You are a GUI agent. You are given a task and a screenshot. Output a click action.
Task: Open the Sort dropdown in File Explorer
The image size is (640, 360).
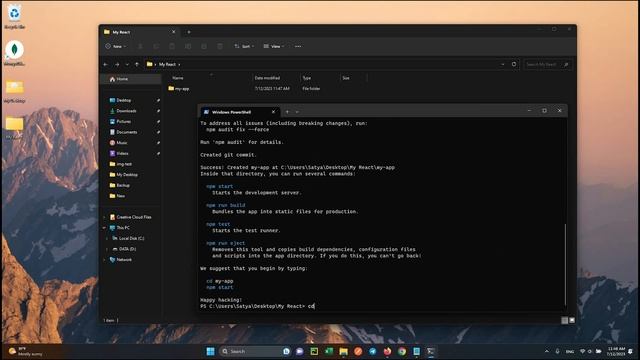click(x=244, y=47)
